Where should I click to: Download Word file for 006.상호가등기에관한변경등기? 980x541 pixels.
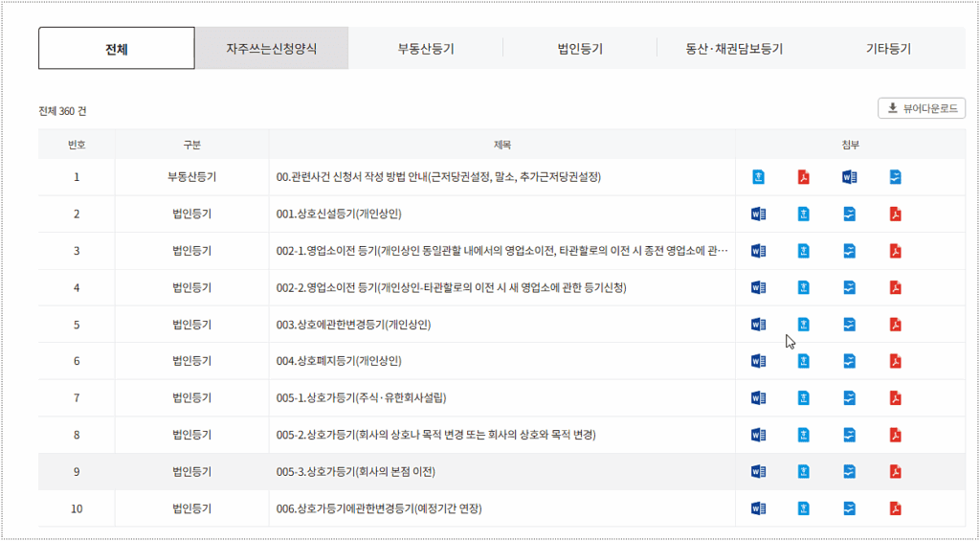coord(758,508)
